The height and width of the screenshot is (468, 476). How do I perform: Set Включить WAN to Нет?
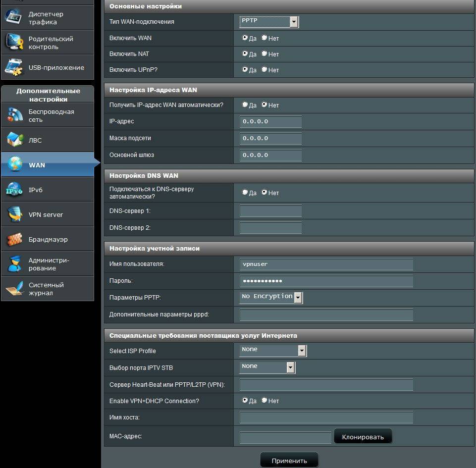coord(264,38)
